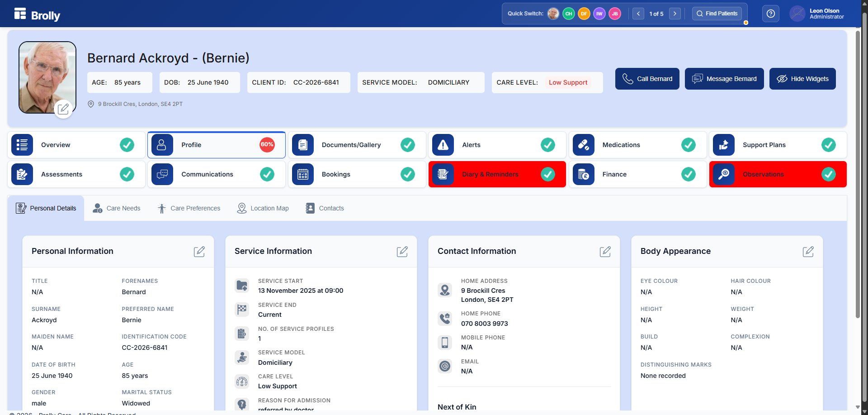This screenshot has width=868, height=415.
Task: Edit the Personal Information card
Action: coord(199,252)
